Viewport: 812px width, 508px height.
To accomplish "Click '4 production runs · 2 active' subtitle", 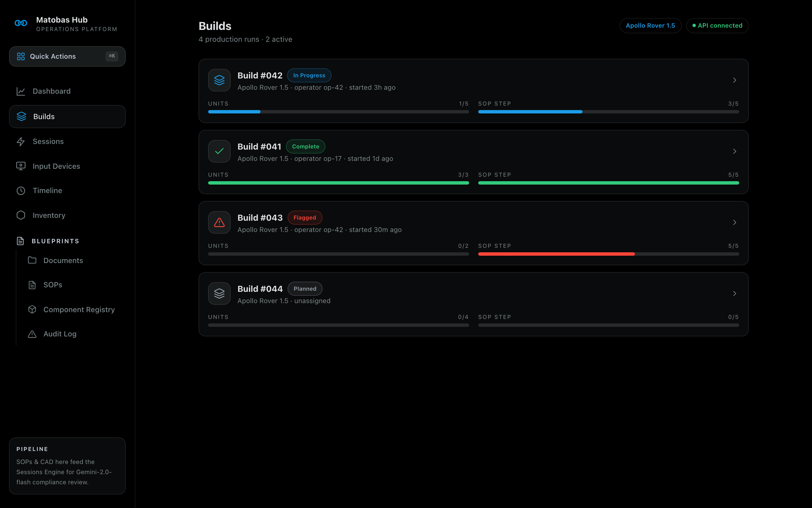I will tap(245, 39).
